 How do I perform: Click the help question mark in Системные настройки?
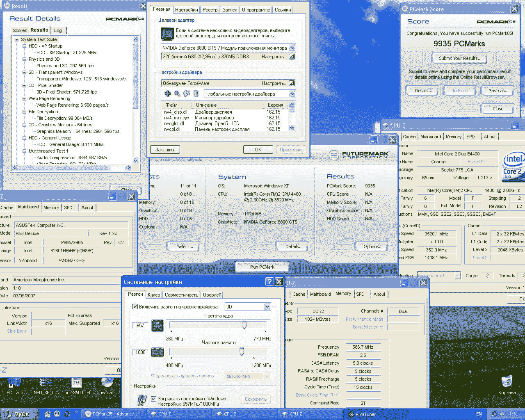(x=269, y=281)
